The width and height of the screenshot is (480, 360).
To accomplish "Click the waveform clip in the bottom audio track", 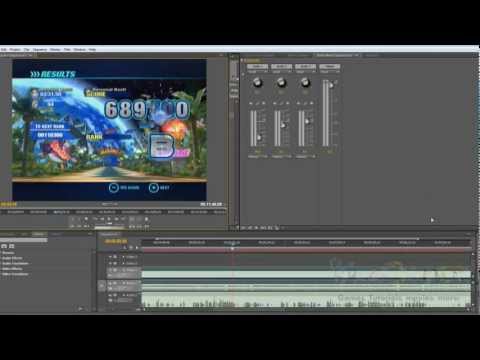I will point(306,300).
